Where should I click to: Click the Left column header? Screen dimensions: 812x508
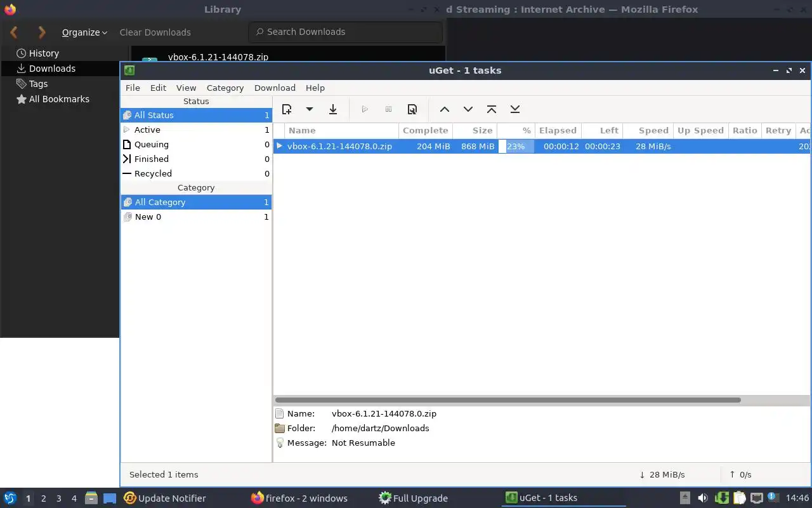coord(602,130)
